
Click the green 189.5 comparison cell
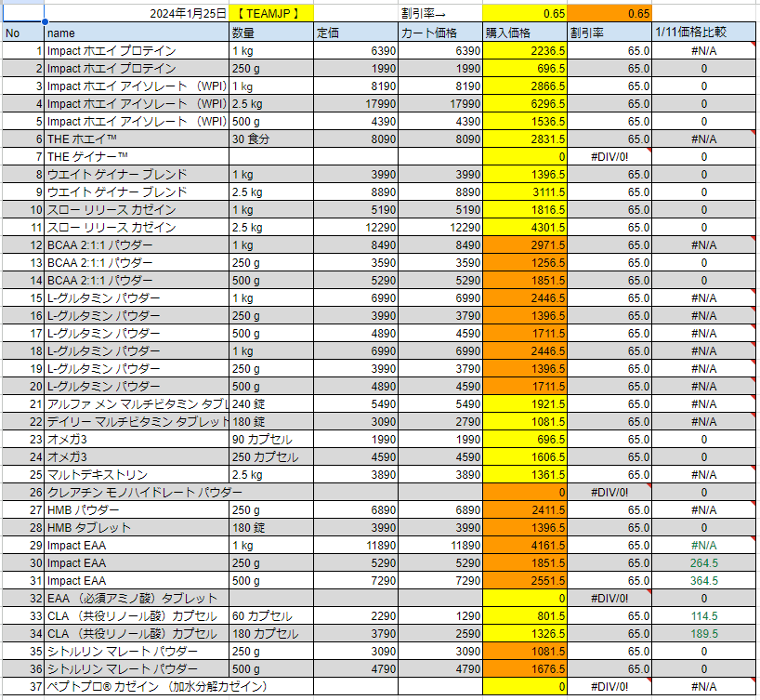[703, 634]
